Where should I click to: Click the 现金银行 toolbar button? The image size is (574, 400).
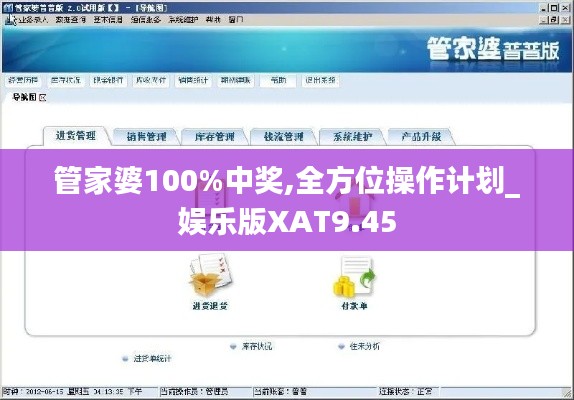tap(108, 80)
